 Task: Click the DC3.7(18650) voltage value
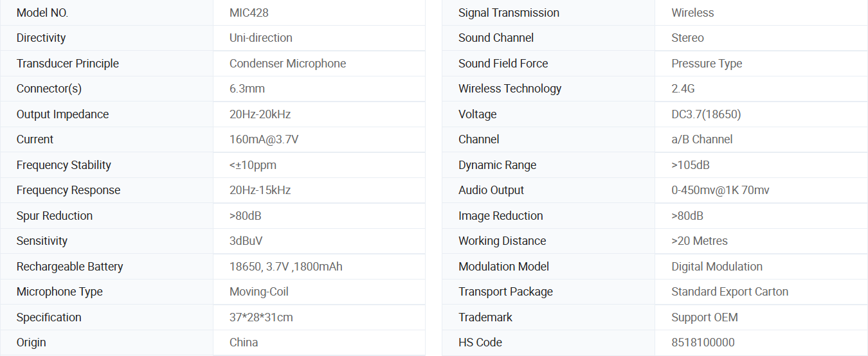tap(706, 114)
